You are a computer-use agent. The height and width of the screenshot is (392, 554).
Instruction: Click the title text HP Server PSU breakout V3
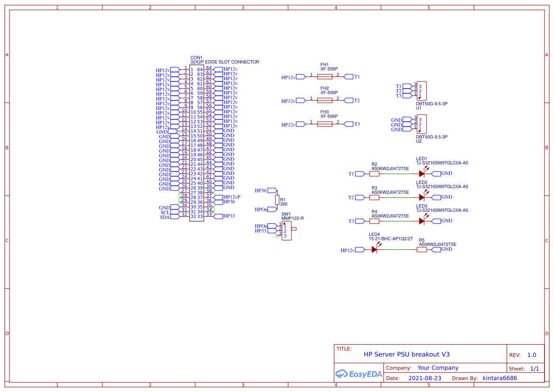(407, 354)
